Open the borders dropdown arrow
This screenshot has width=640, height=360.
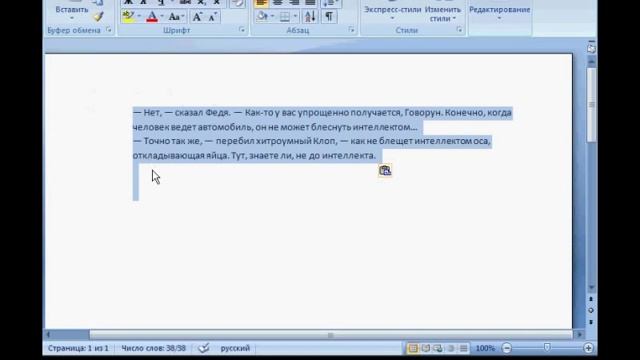(x=295, y=17)
